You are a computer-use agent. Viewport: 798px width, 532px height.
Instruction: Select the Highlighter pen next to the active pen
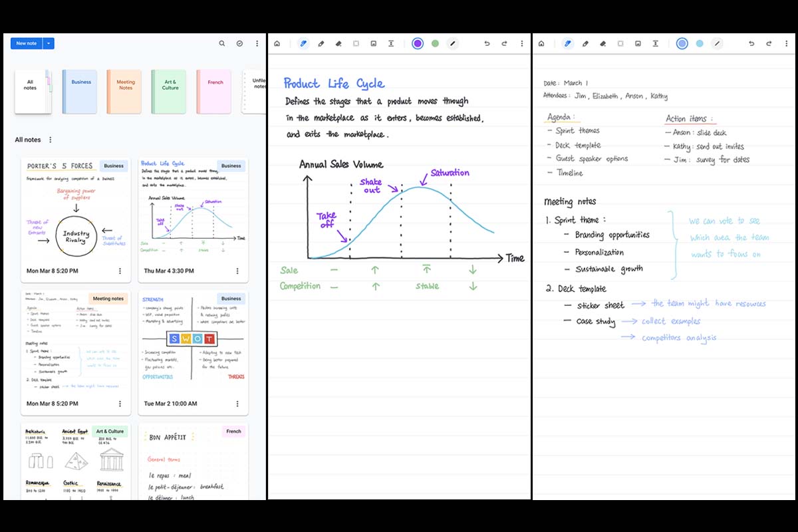pyautogui.click(x=321, y=43)
